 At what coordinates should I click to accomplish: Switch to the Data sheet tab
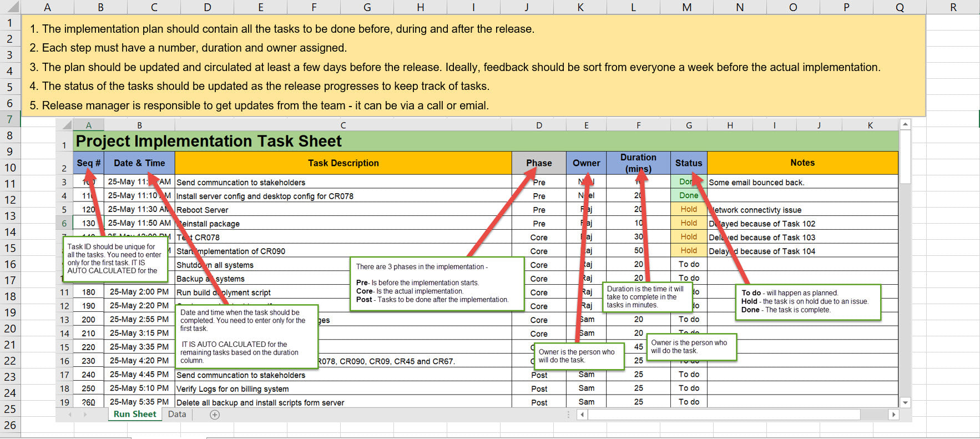[x=177, y=414]
